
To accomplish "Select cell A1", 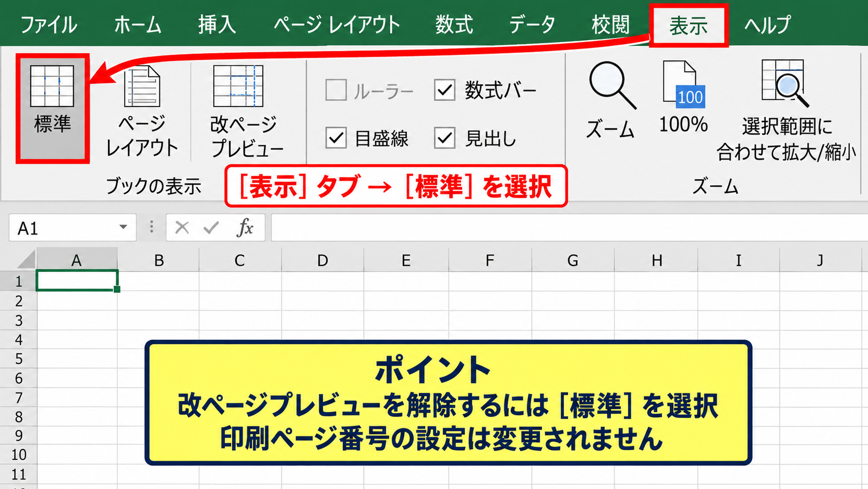I will (77, 281).
